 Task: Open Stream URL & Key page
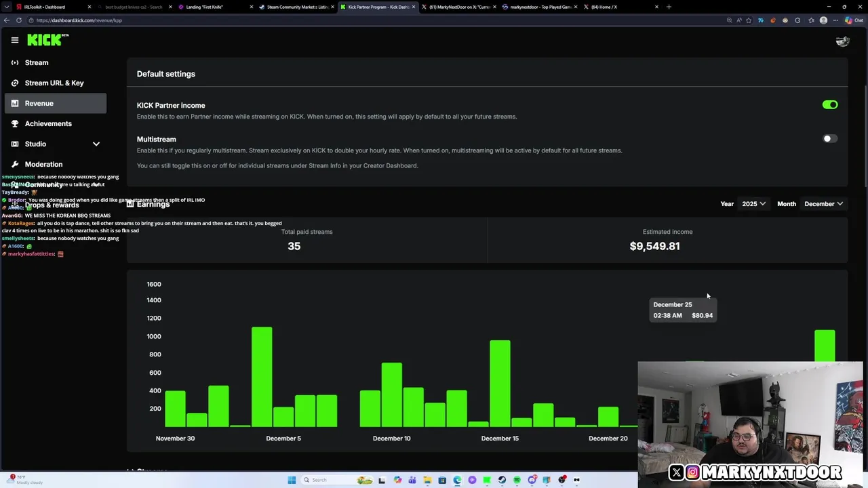point(55,83)
